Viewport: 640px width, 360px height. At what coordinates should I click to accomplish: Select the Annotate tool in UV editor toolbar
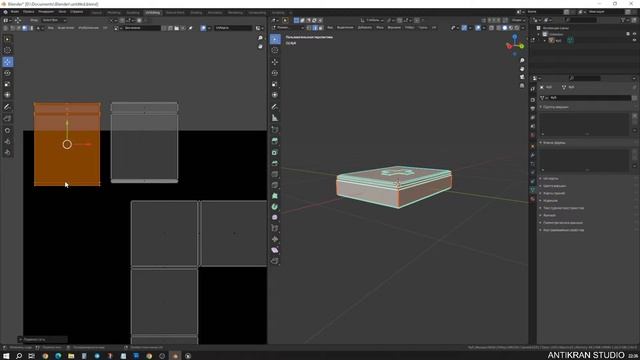coord(7,107)
